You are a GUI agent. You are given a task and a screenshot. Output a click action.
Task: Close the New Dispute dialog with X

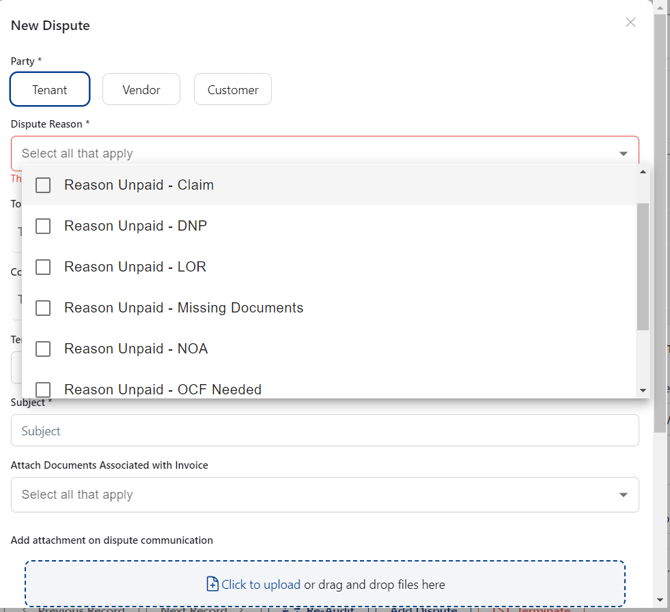coord(630,22)
